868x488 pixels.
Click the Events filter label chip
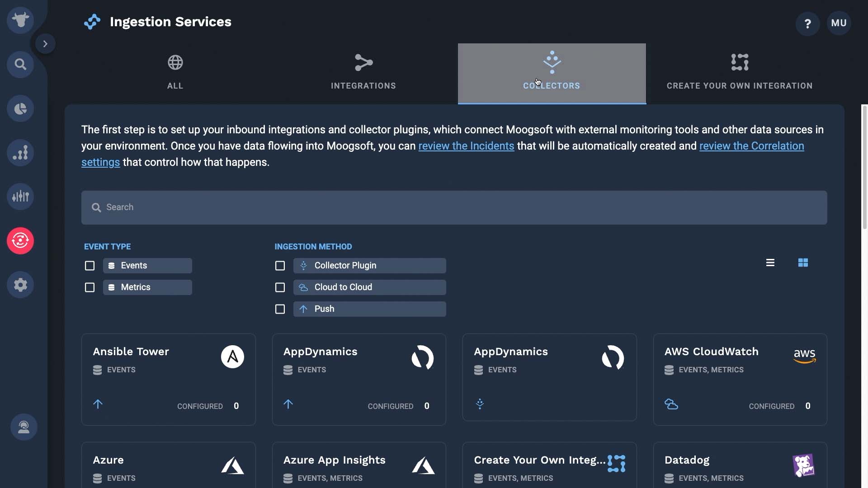(147, 266)
